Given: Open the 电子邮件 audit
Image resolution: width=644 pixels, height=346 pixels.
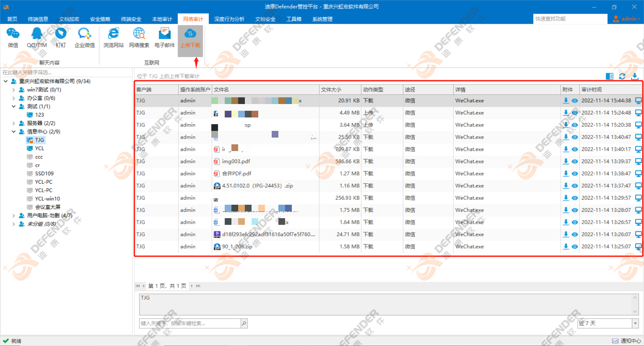Looking at the screenshot, I should coord(165,38).
